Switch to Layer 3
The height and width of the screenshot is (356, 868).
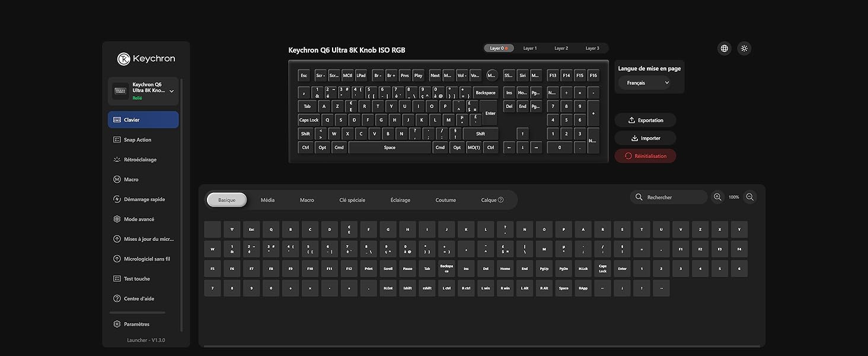click(592, 48)
